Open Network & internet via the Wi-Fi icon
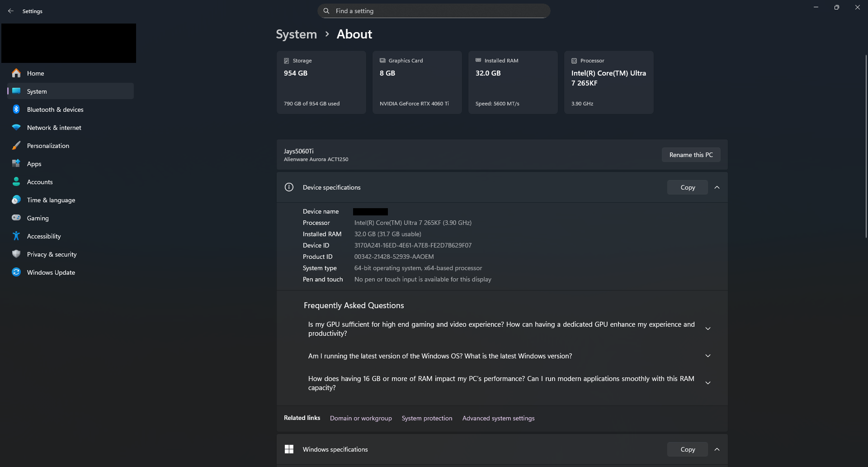868x467 pixels. [16, 127]
